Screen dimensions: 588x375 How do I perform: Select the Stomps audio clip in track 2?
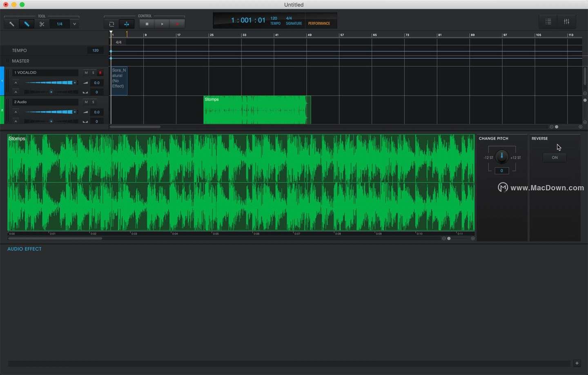pos(257,110)
